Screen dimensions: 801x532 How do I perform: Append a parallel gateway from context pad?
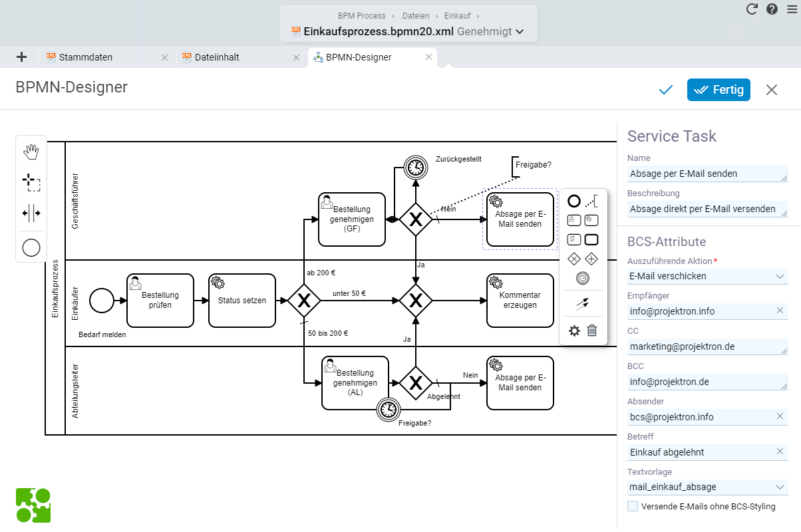point(592,259)
